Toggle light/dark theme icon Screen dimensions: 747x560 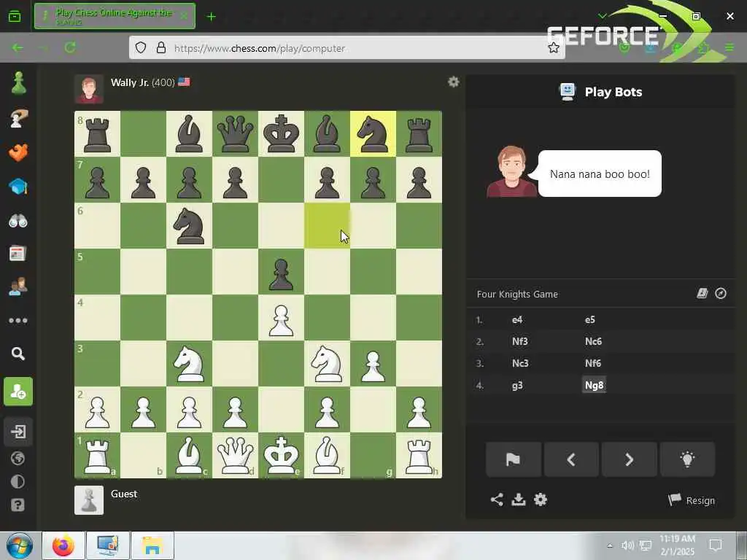coord(18,481)
